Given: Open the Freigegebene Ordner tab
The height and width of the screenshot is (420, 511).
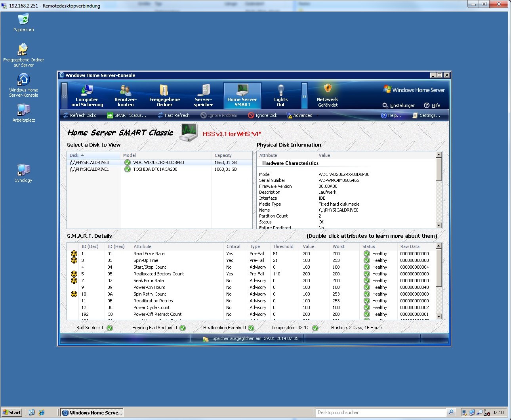Looking at the screenshot, I should point(164,95).
